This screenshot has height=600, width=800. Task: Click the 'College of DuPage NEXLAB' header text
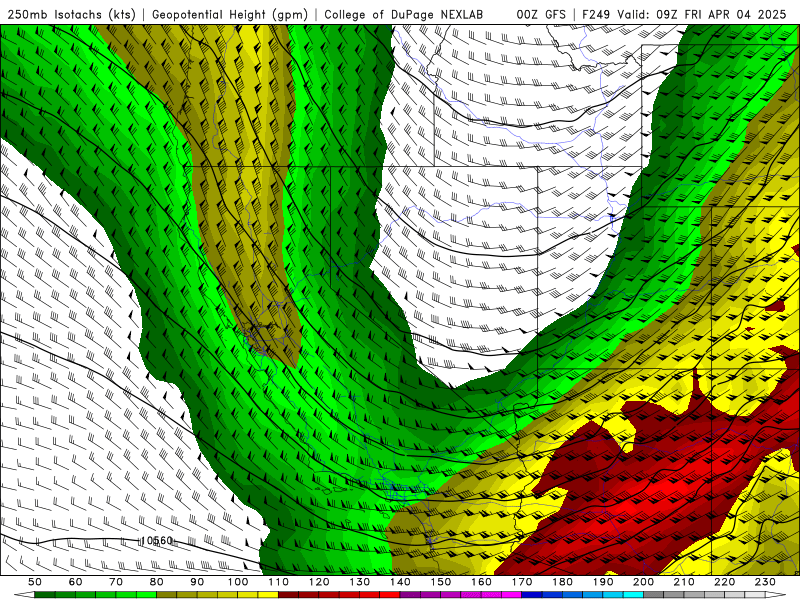(404, 15)
